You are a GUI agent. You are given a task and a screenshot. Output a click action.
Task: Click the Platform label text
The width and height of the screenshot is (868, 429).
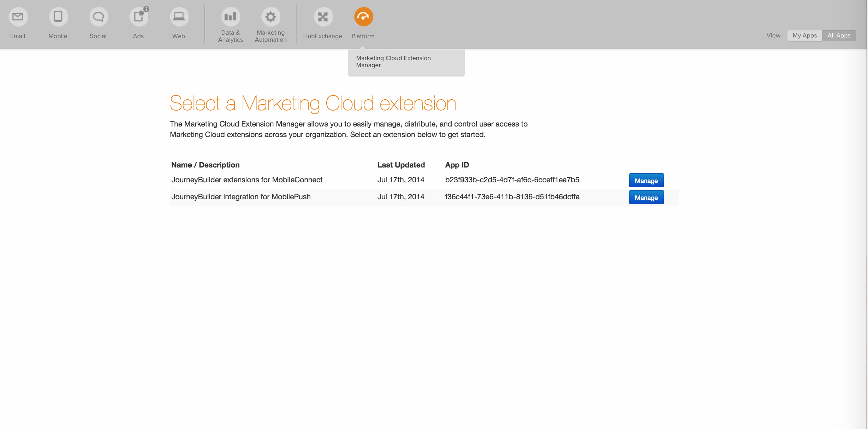coord(363,36)
